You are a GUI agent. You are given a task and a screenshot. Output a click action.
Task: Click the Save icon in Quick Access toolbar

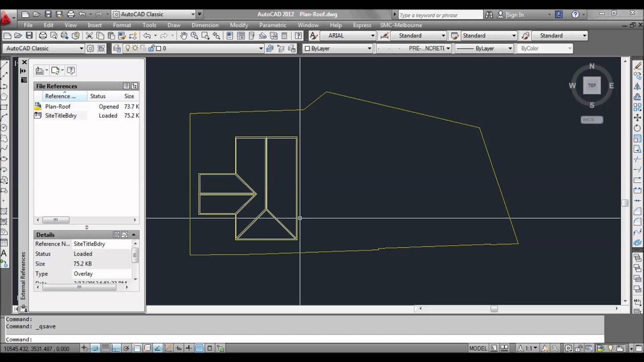tap(48, 14)
